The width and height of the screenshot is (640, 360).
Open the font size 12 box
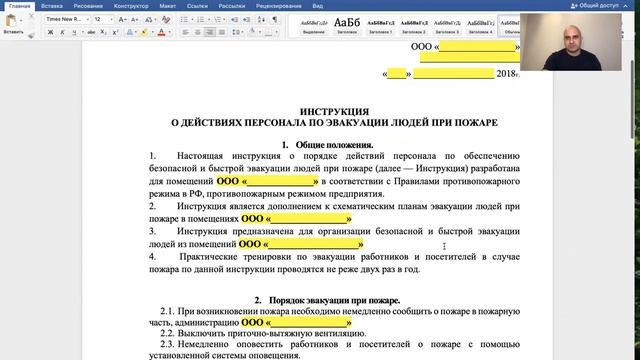coord(103,19)
